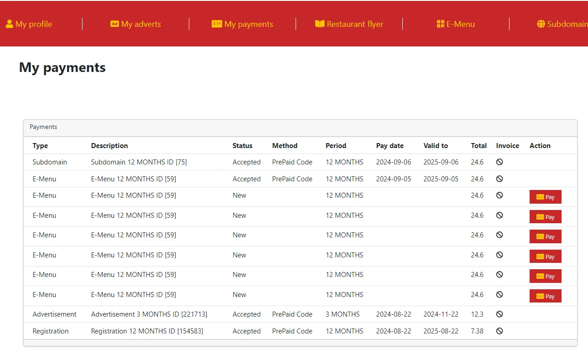Viewport: 588px width, 364px height.
Task: Click the Payments panel heading
Action: (x=43, y=127)
